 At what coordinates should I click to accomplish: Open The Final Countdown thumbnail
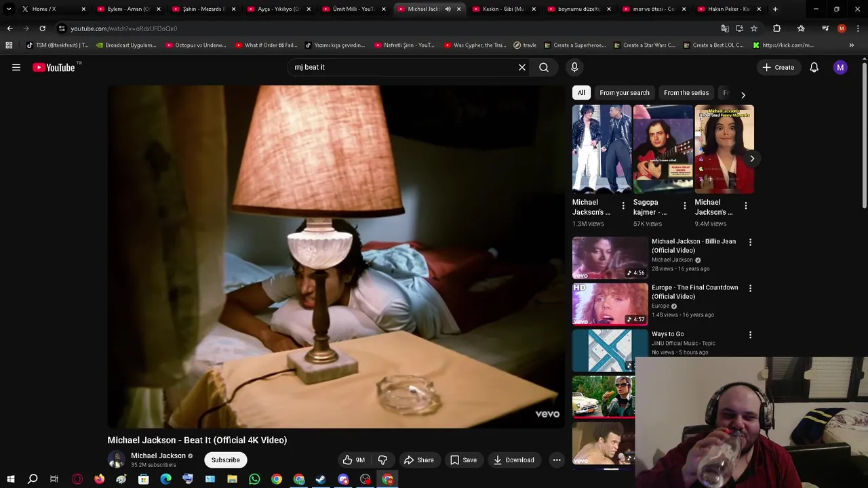pyautogui.click(x=610, y=304)
